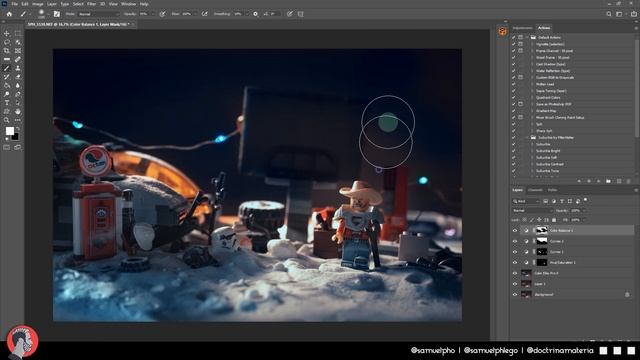Click the lock transparent pixels icon

[524, 220]
